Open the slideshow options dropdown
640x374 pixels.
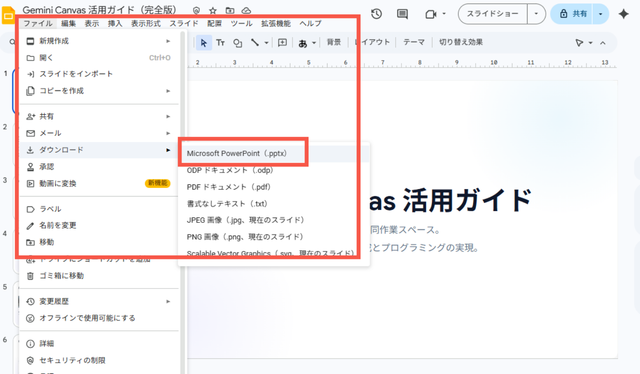click(536, 14)
